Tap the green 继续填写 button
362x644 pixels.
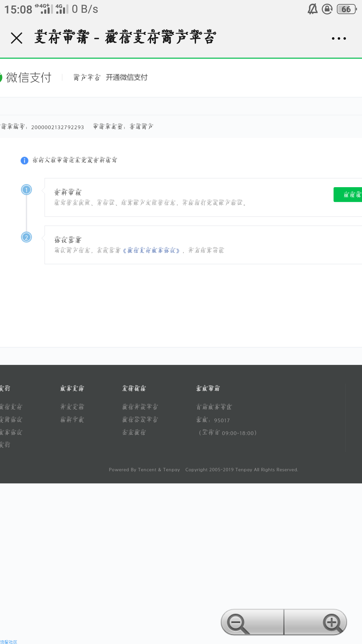click(348, 195)
